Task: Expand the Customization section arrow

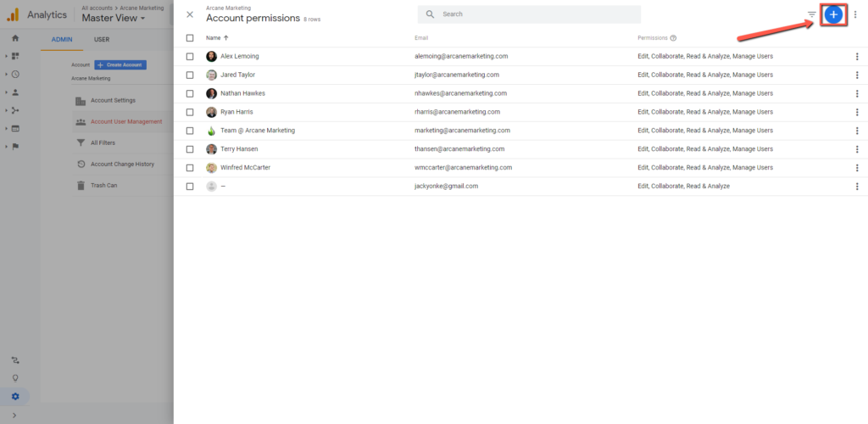Action: point(6,56)
